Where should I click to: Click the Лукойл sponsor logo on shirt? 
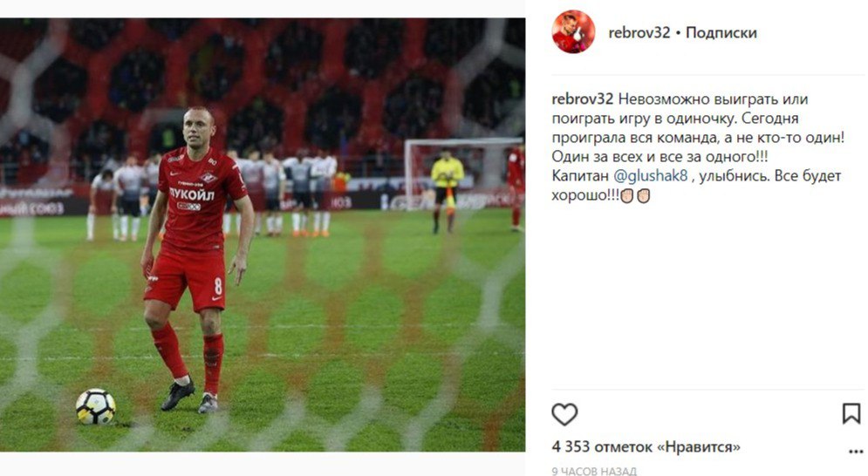click(192, 194)
